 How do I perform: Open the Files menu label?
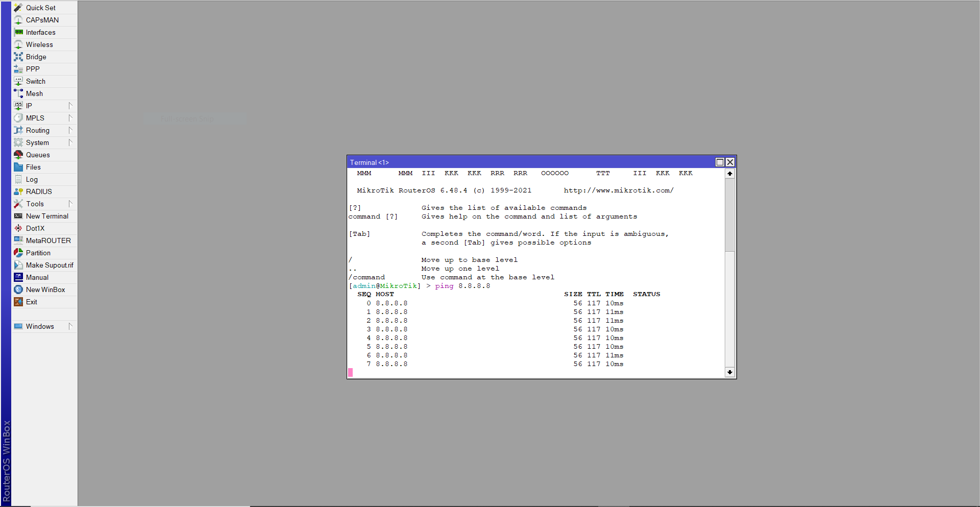click(x=33, y=167)
